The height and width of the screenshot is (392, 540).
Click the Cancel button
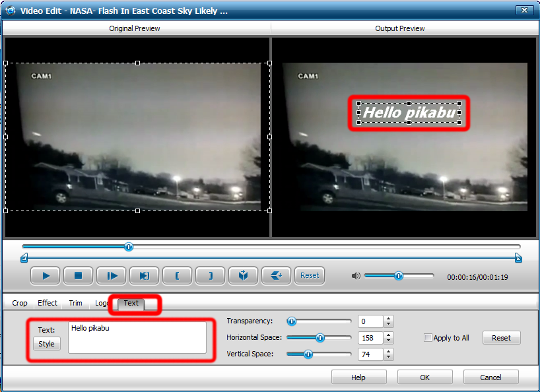(490, 377)
